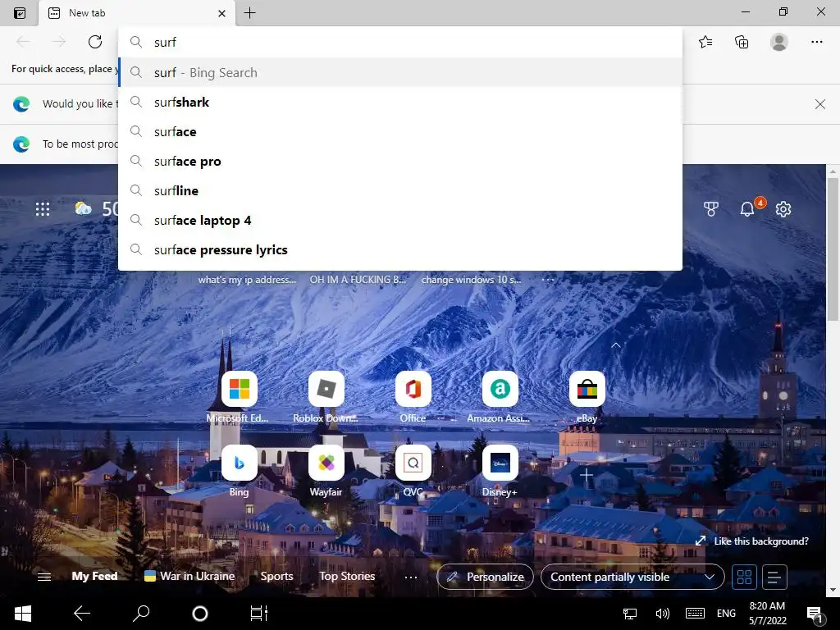Switch to My Feed tab

tap(94, 577)
